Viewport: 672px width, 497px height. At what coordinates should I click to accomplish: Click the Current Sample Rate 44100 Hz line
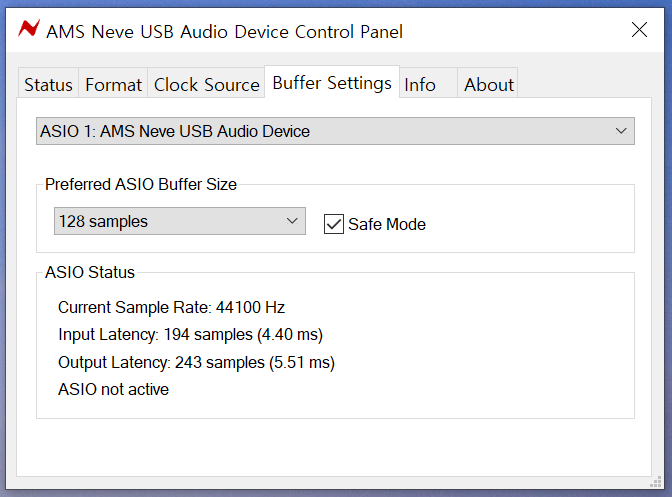click(x=171, y=307)
